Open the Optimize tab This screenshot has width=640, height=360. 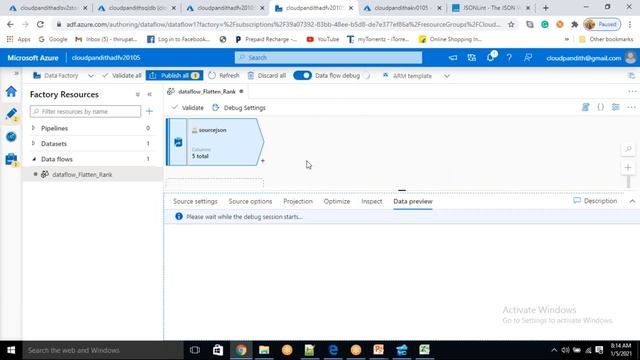(337, 201)
